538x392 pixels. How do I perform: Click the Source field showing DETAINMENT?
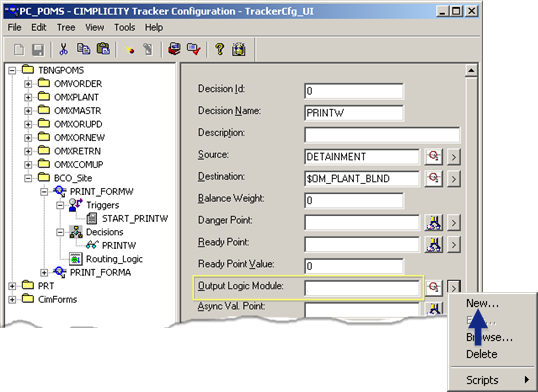[x=362, y=157]
